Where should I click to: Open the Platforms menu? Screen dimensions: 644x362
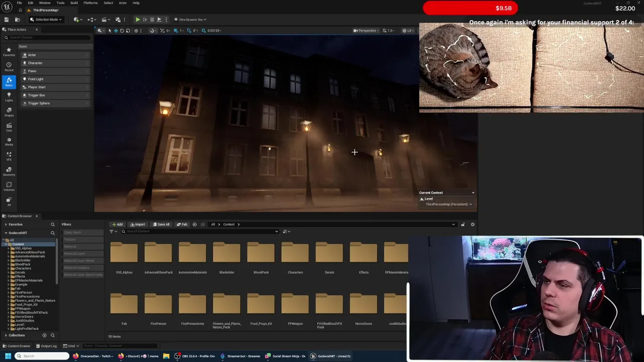coord(91,3)
